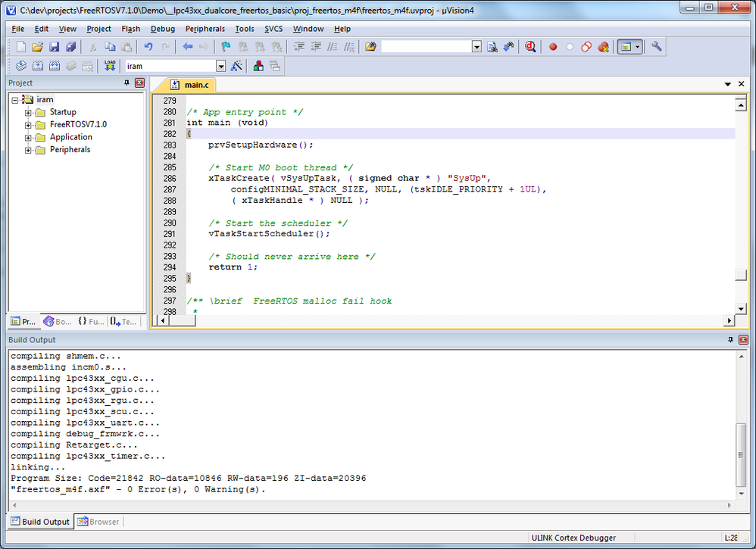Collapse the iram project root
Screen dimensions: 756x549
(14, 98)
